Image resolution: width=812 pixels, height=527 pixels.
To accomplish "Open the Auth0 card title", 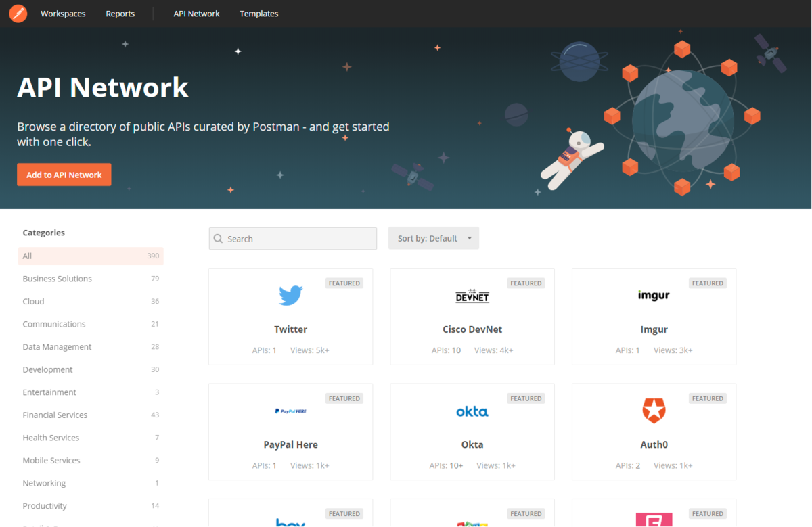I will coord(654,444).
